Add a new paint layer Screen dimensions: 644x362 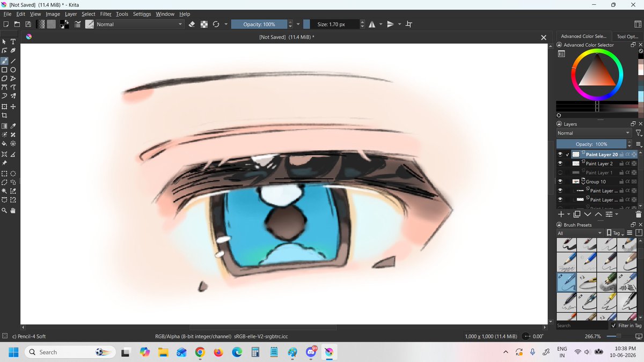561,213
